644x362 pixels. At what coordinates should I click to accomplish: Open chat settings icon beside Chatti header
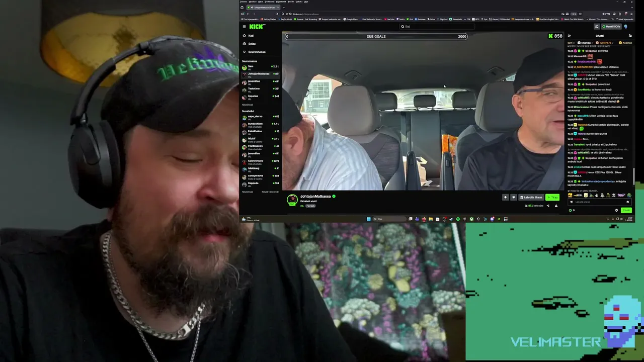[630, 36]
